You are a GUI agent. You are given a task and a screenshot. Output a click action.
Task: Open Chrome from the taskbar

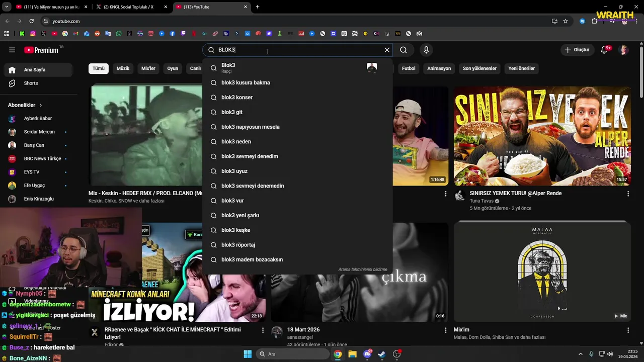coord(338,354)
